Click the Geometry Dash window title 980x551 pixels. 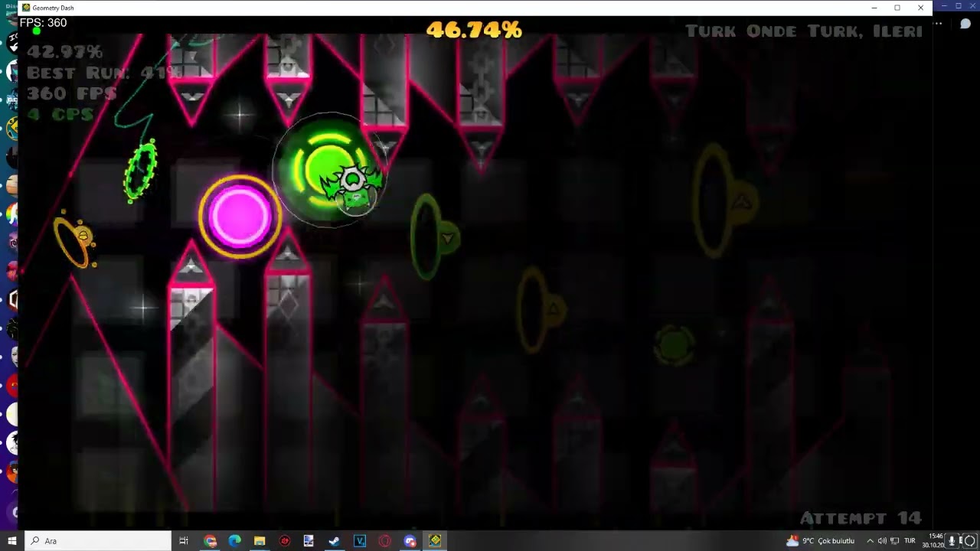[x=53, y=8]
